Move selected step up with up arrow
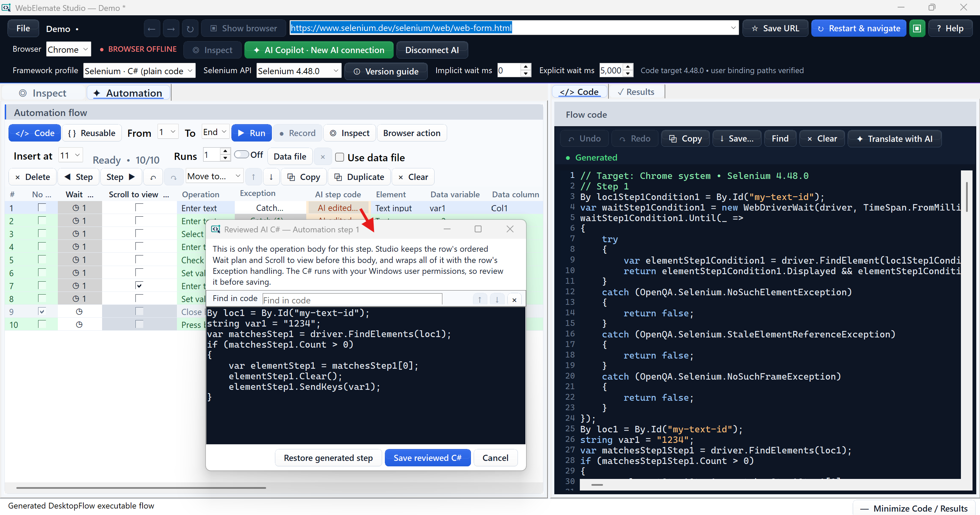Screen dimensions: 980x515 tap(254, 177)
